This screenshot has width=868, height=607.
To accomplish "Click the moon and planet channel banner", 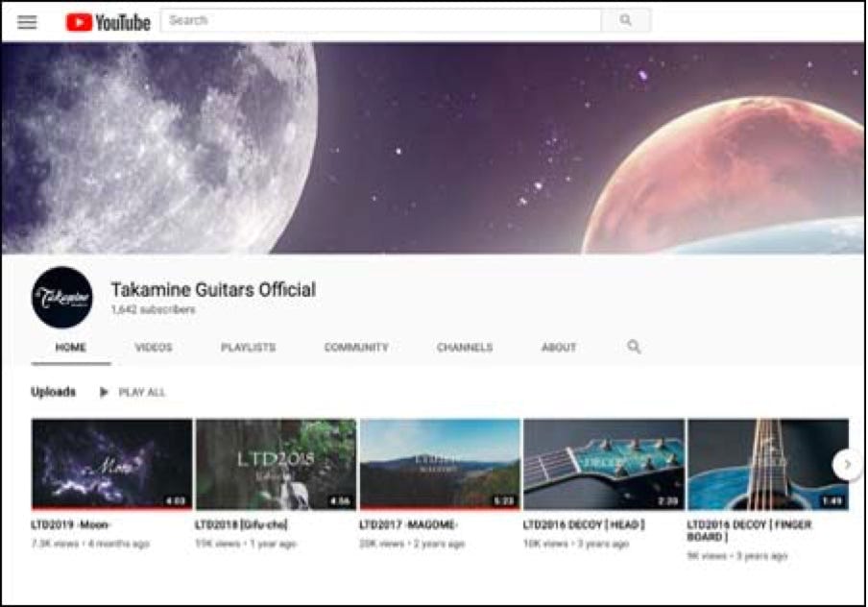I will click(433, 148).
